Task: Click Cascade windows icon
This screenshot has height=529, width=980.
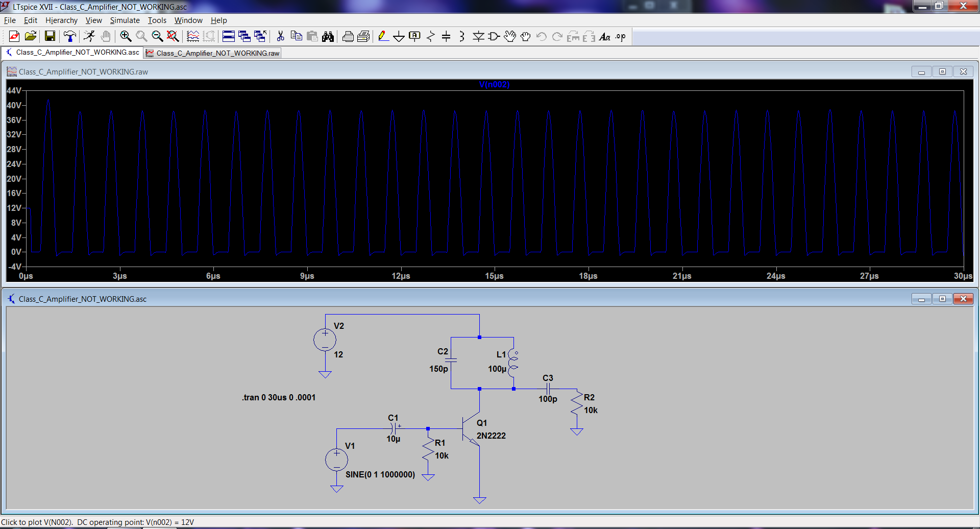Action: point(244,36)
